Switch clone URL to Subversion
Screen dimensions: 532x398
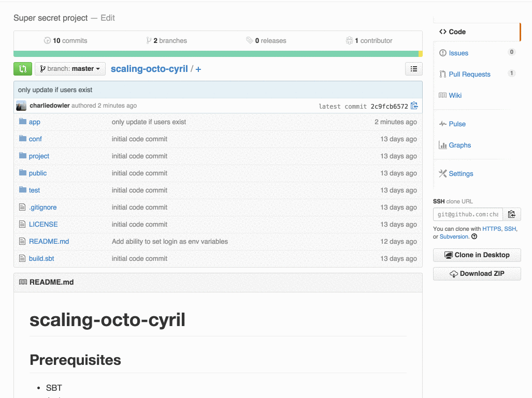coord(454,237)
